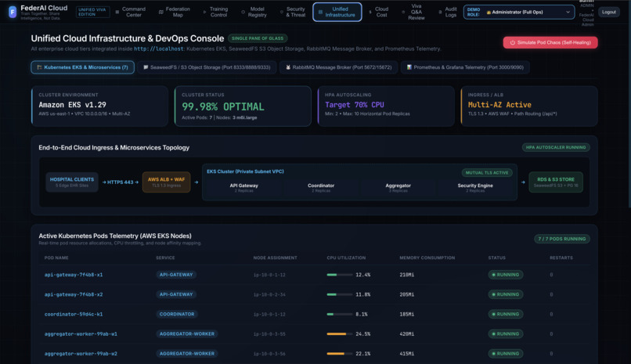This screenshot has height=364, width=631.
Task: Click API-GATEWAY tag in api-gateway-7f4b8-x2 row
Action: [x=176, y=294]
